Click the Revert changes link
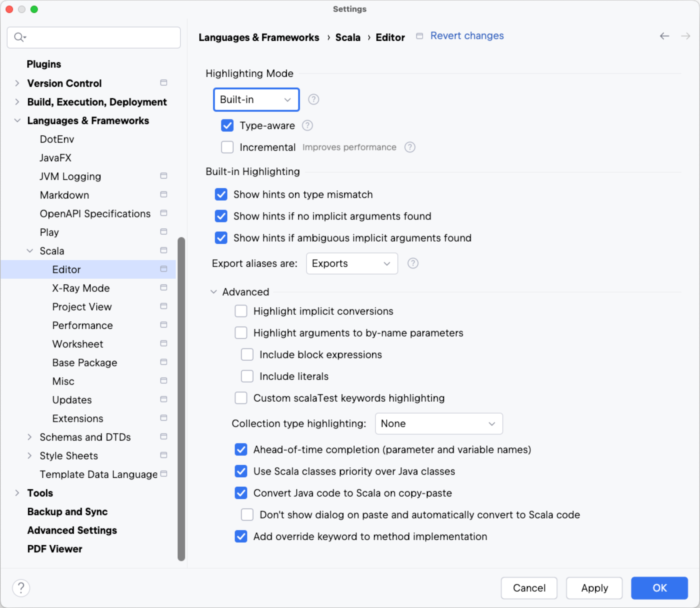The image size is (700, 608). coord(467,36)
